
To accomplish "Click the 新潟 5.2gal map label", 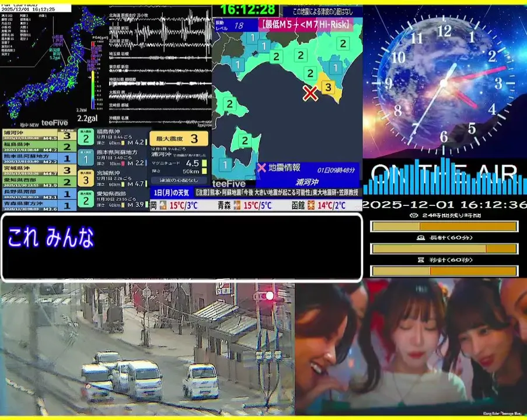I will point(55,54).
